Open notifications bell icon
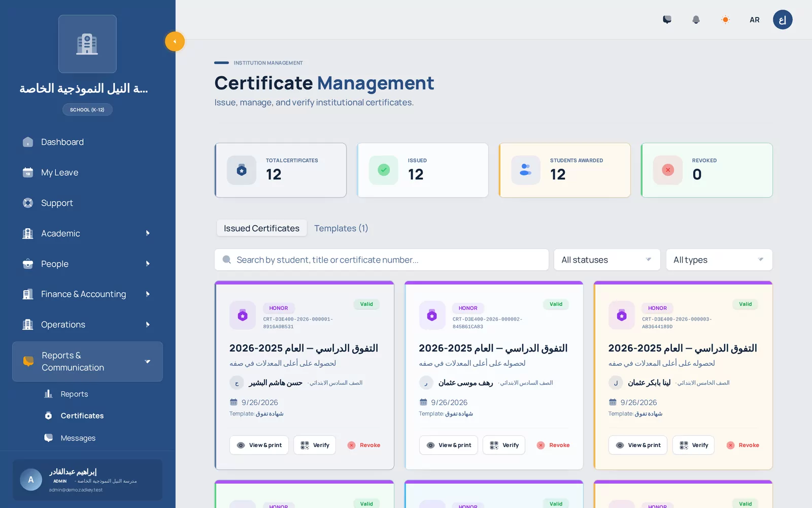This screenshot has width=812, height=508. [x=696, y=20]
